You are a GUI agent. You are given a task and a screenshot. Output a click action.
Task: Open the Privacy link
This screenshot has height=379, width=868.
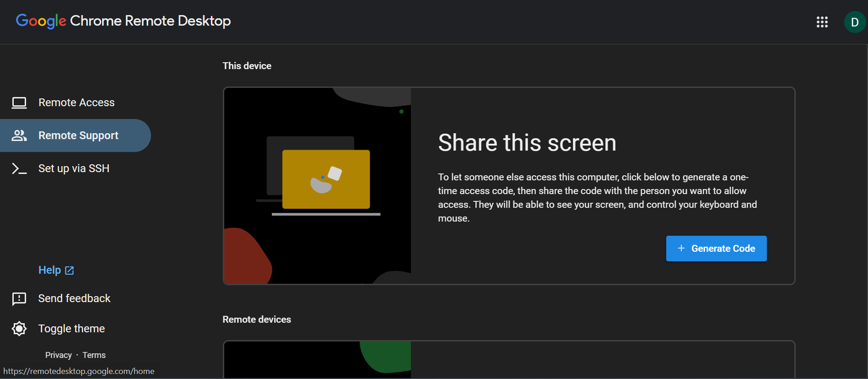click(59, 355)
